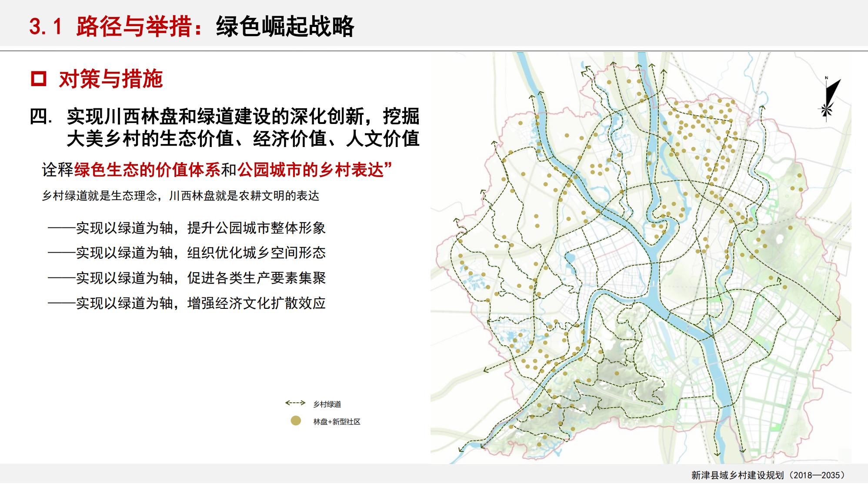Click the sentence '乡村绿道就是生态理念，川西林盘就是农耕文明的表达'
Image resolution: width=868 pixels, height=488 pixels.
point(180,196)
